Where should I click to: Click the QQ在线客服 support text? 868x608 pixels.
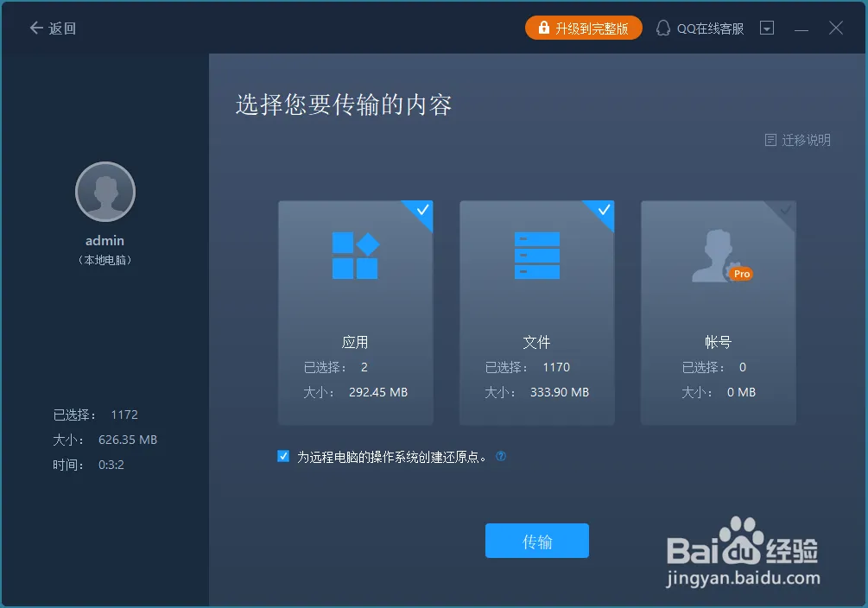(701, 27)
